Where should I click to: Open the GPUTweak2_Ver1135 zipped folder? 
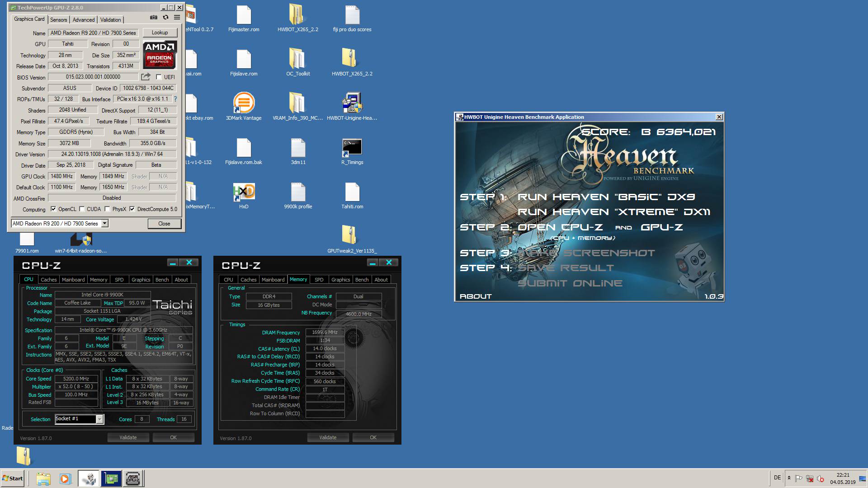point(352,239)
